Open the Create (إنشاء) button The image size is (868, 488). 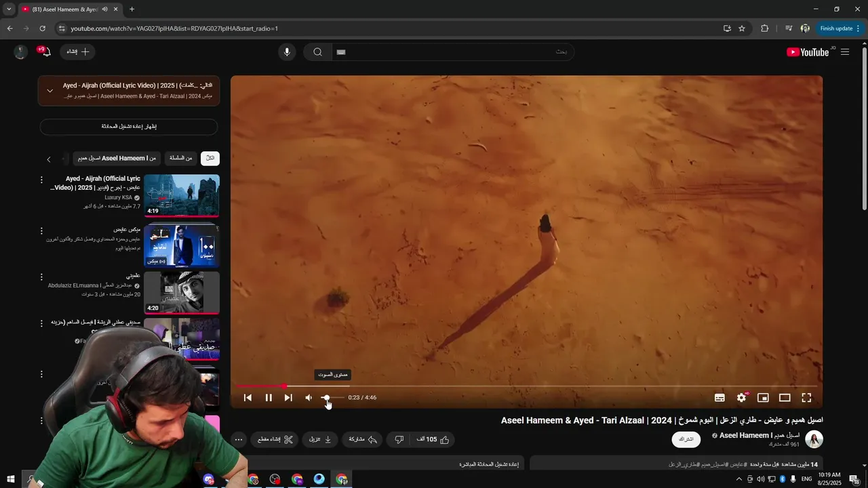click(x=78, y=52)
